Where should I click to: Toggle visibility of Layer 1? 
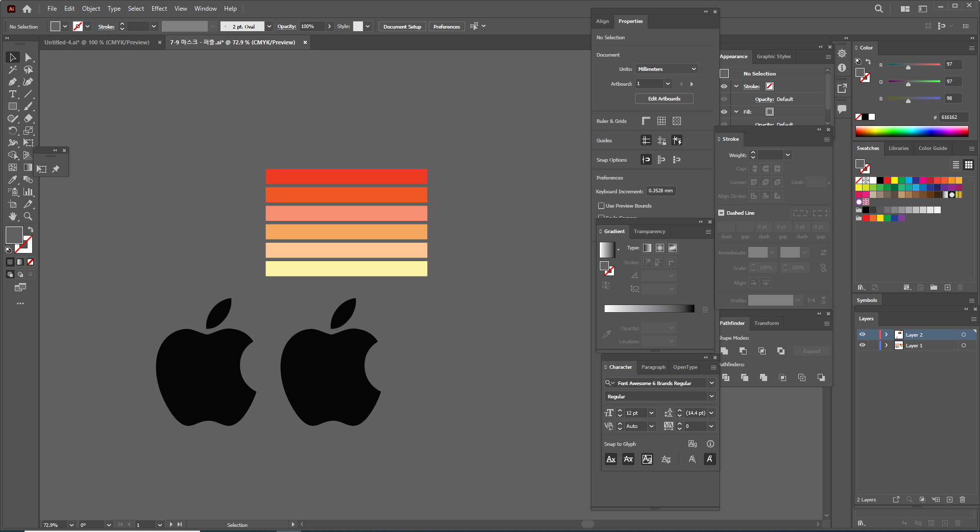point(863,345)
